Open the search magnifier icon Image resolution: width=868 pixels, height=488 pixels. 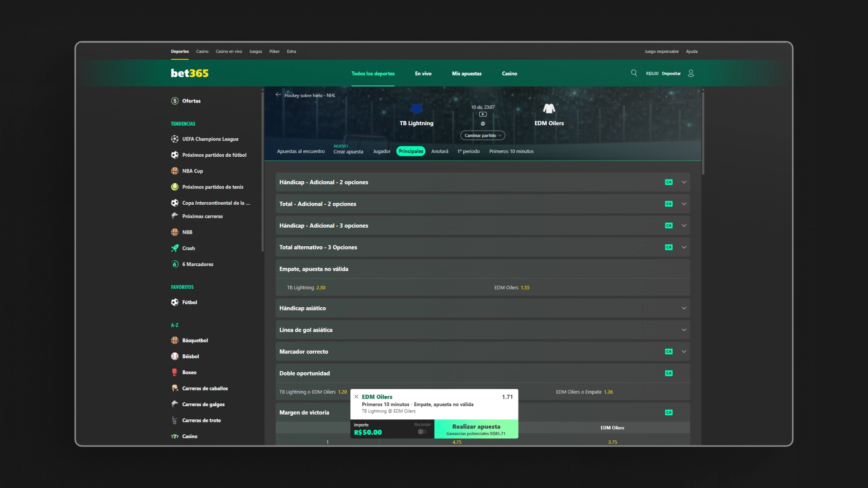pos(634,73)
